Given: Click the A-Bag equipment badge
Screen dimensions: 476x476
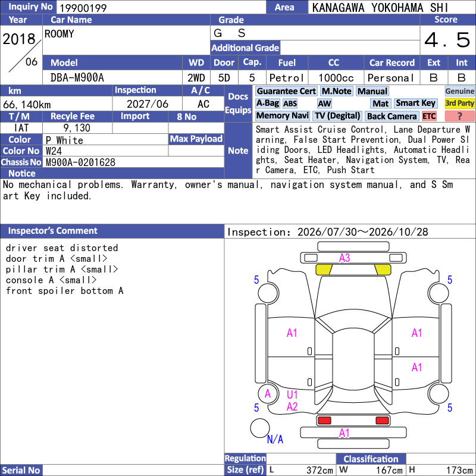Looking at the screenshot, I should [x=267, y=104].
